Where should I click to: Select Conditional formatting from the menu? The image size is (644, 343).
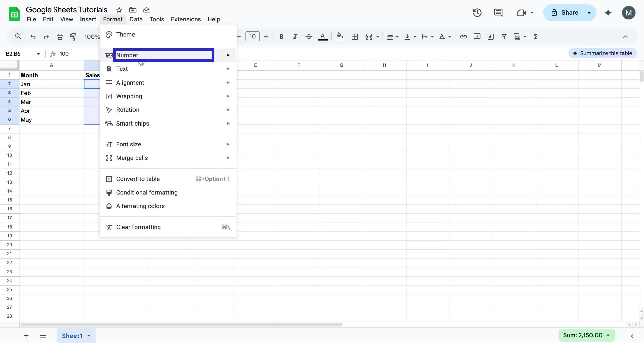tap(147, 192)
